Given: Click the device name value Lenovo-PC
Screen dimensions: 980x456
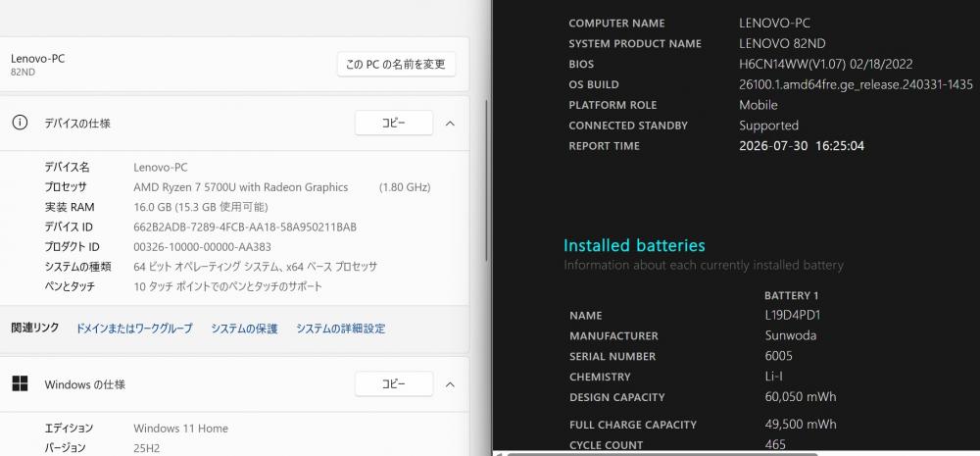Looking at the screenshot, I should coord(161,167).
